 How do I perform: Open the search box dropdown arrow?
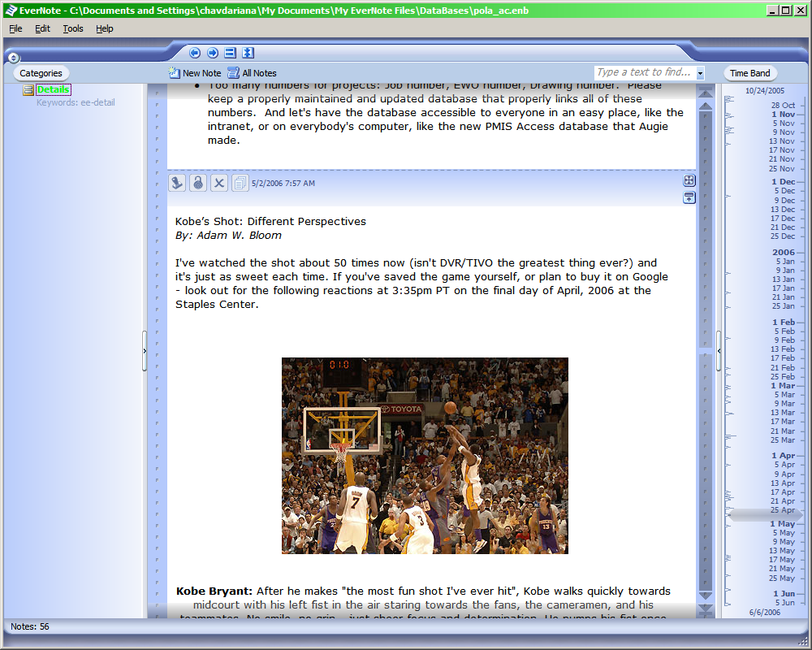pos(700,73)
